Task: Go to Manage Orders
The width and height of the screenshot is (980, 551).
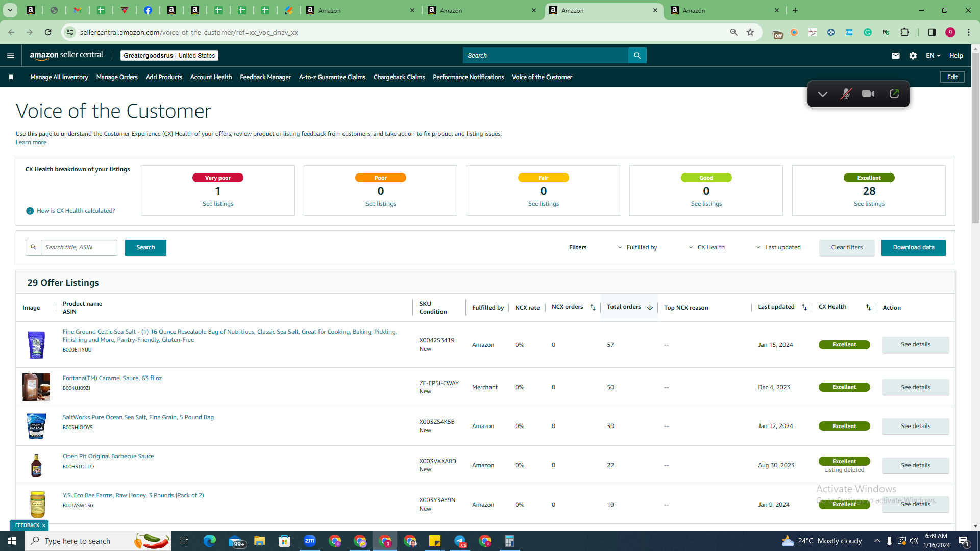Action: 117,77
